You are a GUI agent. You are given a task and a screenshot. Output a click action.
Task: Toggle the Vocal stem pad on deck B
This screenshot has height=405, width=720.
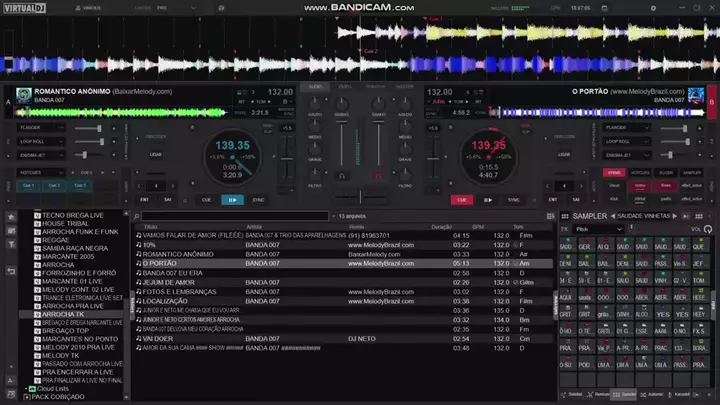614,185
